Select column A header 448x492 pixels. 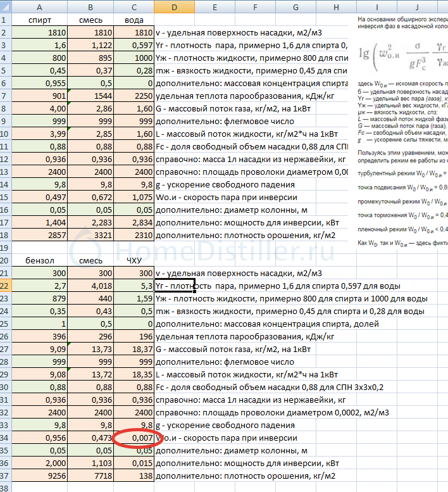pos(39,6)
